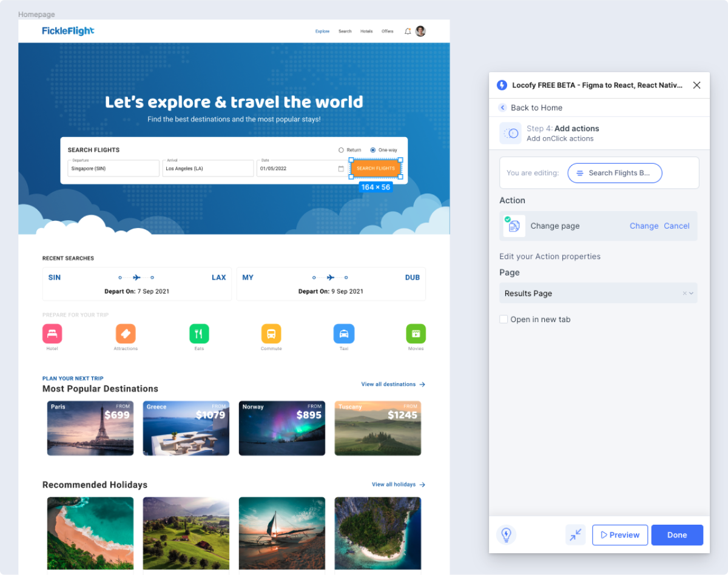Select the Hotel icon under Prepare For Your Trip

[52, 333]
